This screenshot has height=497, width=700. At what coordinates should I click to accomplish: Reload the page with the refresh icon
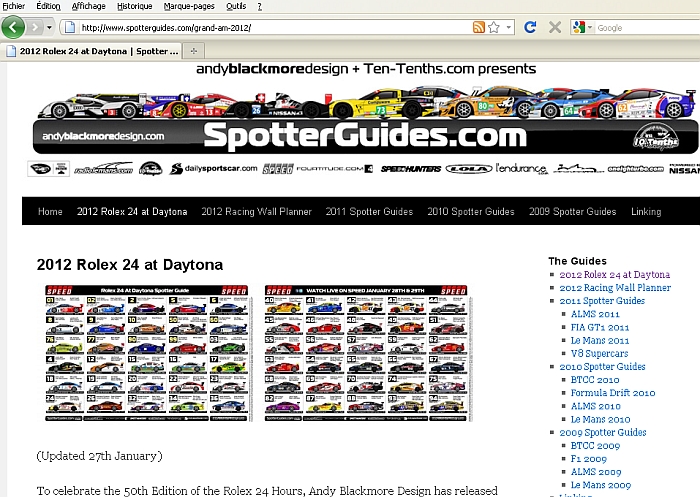[x=530, y=27]
